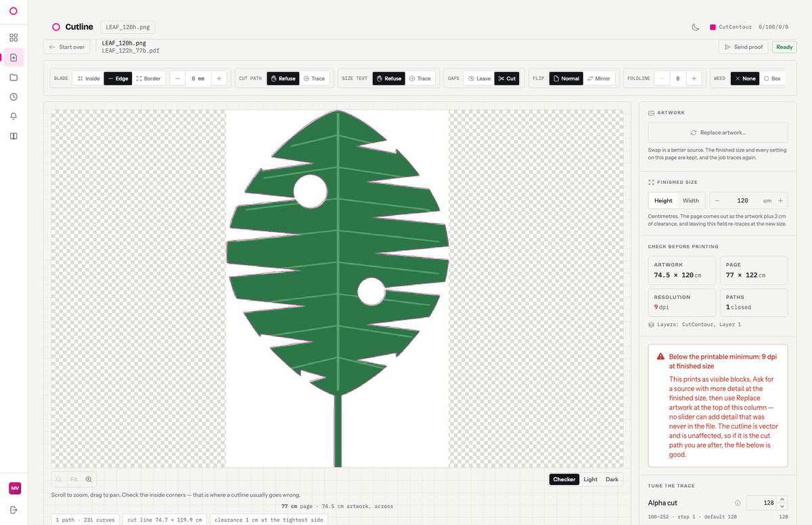
Task: Click the Paths 1 closed card
Action: [754, 302]
